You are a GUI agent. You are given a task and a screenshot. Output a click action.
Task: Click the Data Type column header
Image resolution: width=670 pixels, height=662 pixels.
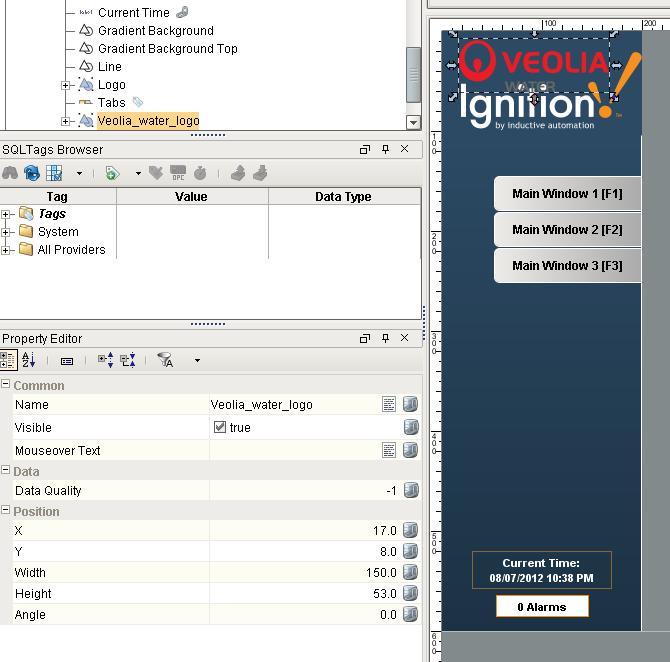(x=344, y=196)
